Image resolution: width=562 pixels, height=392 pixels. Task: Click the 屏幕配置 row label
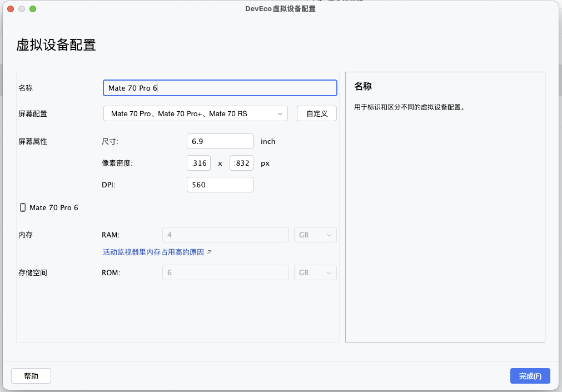(33, 113)
